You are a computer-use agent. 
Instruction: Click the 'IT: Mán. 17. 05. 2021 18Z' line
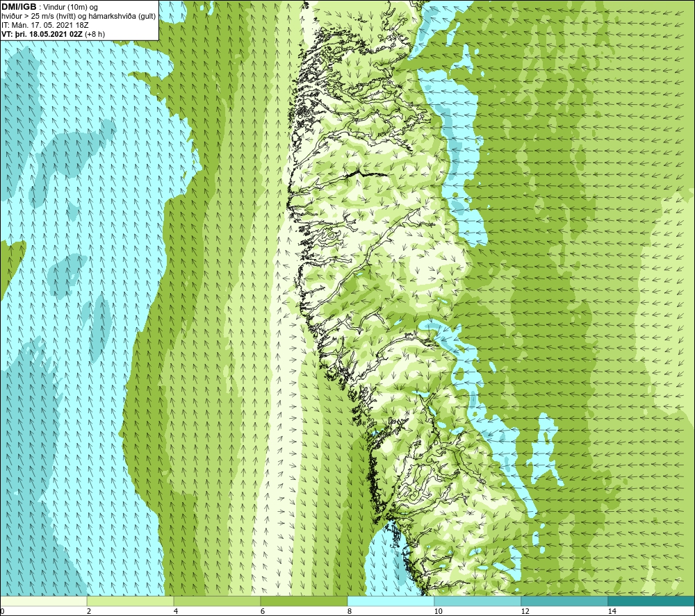pos(45,25)
